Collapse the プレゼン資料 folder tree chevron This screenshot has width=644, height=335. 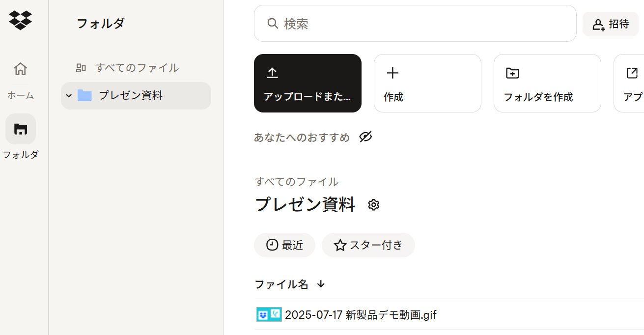coord(69,96)
